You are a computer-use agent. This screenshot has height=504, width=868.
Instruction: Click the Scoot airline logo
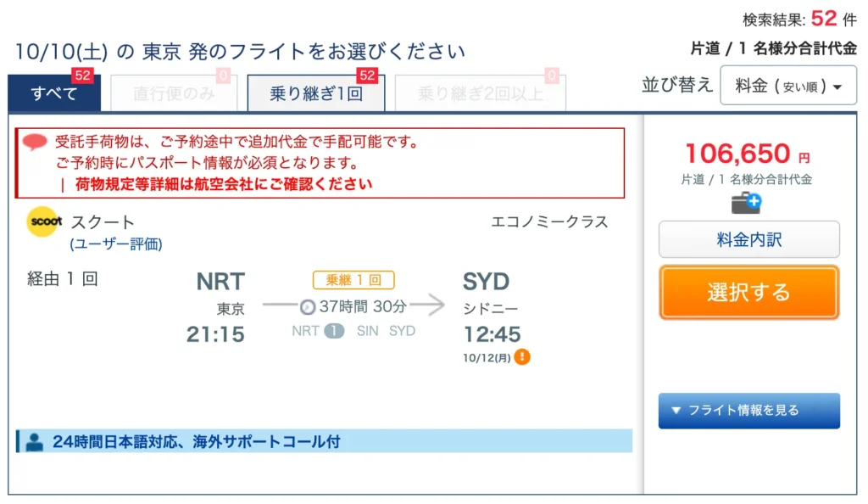[x=44, y=221]
